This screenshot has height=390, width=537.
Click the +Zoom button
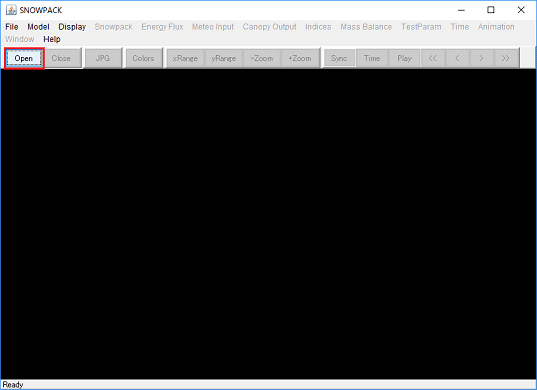(x=300, y=58)
